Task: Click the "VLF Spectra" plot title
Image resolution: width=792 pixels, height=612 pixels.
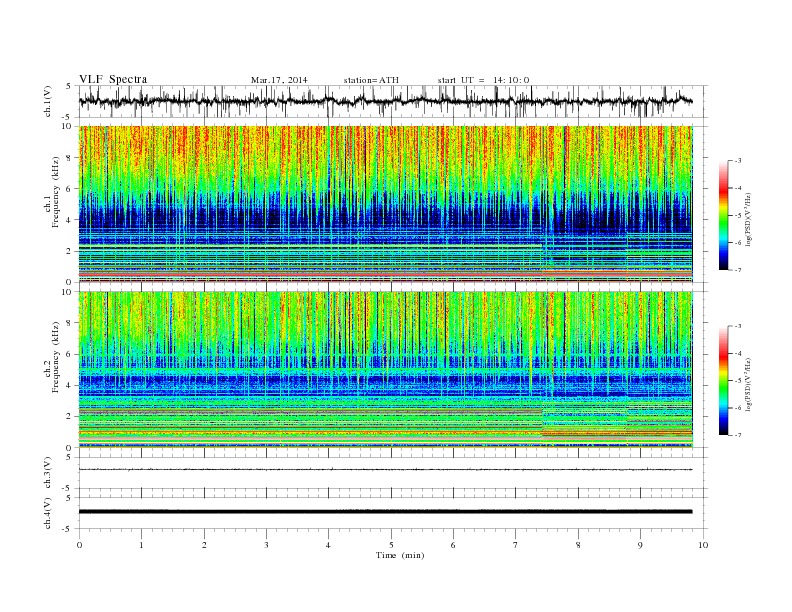Action: [113, 79]
